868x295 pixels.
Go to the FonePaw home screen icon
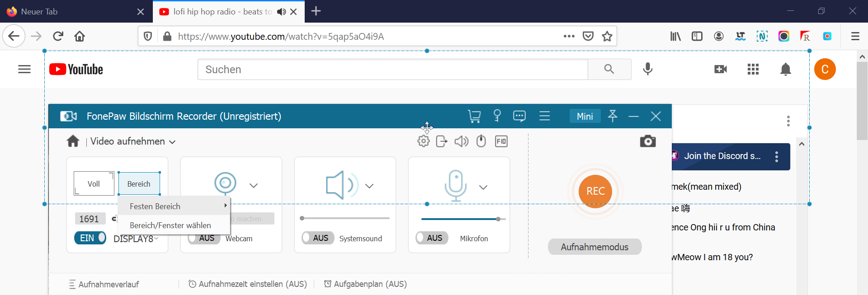pos(73,141)
